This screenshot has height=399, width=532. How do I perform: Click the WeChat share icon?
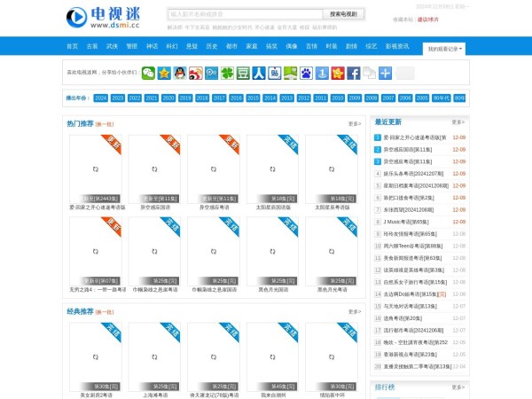click(x=149, y=74)
